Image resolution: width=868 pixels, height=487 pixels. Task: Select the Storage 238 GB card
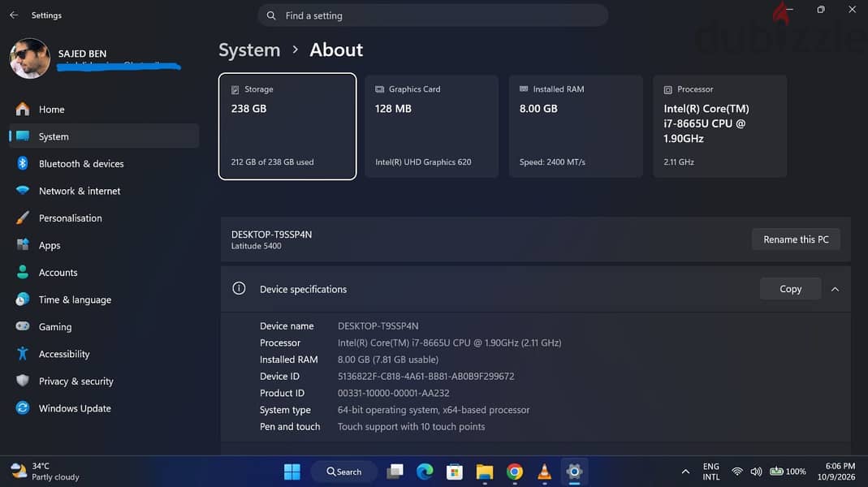point(287,126)
